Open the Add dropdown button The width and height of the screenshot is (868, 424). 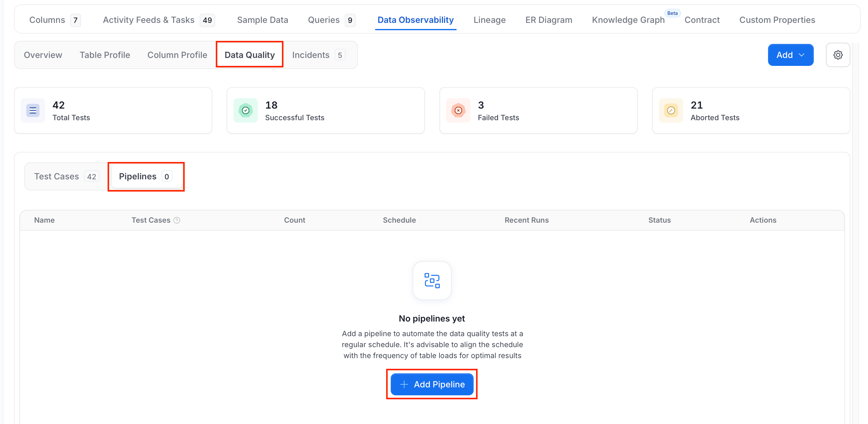click(x=791, y=55)
